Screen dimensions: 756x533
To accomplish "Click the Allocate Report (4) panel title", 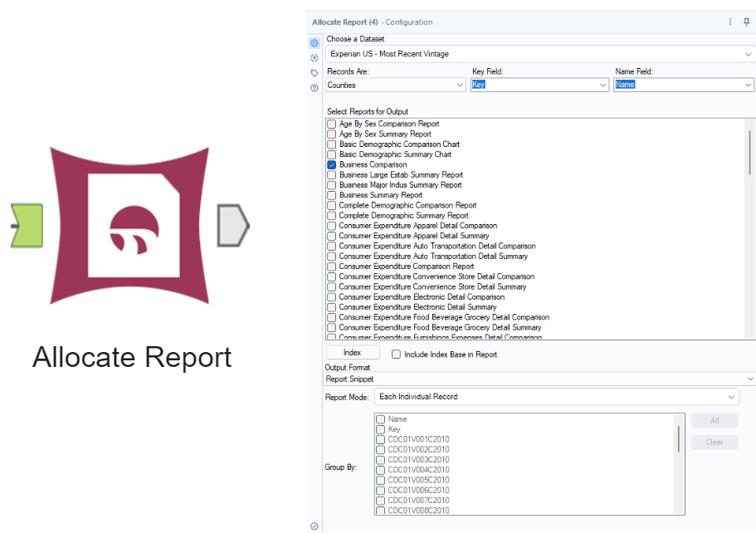I will (x=345, y=22).
